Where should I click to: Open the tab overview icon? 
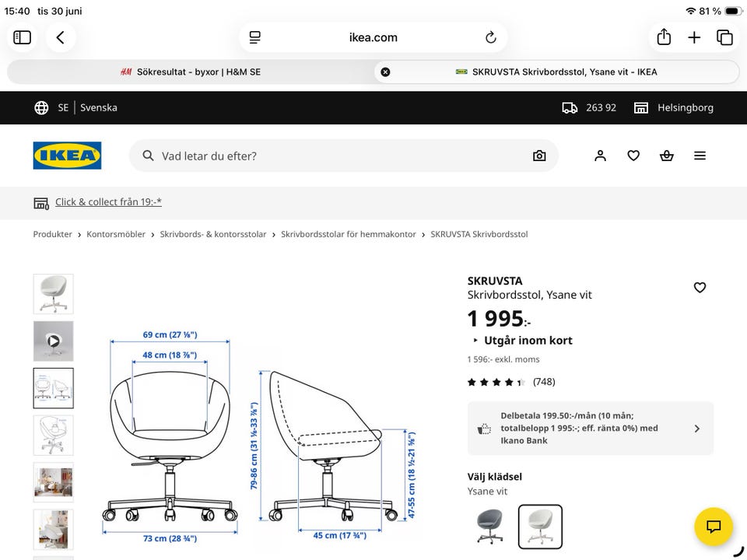coord(724,37)
